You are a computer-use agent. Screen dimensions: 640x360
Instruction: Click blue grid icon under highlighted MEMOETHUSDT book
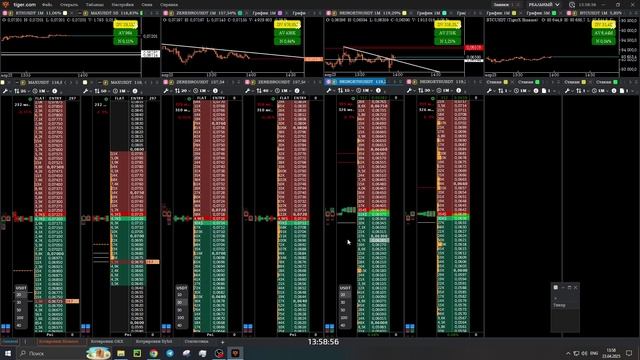330,327
